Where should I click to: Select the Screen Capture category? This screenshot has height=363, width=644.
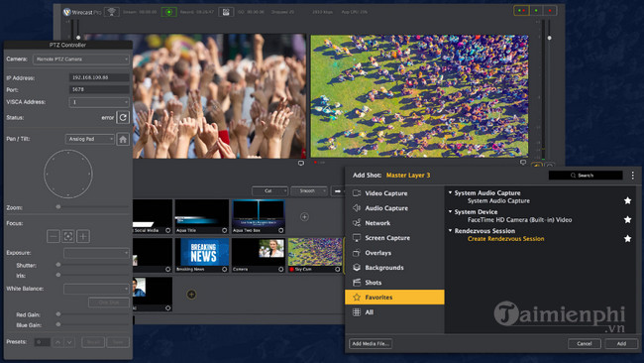[x=394, y=238]
